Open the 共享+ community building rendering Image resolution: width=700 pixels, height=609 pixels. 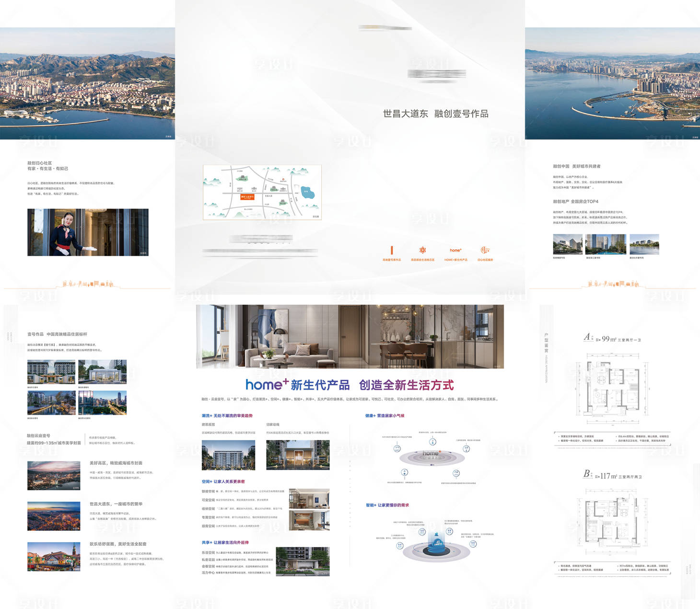click(x=303, y=561)
